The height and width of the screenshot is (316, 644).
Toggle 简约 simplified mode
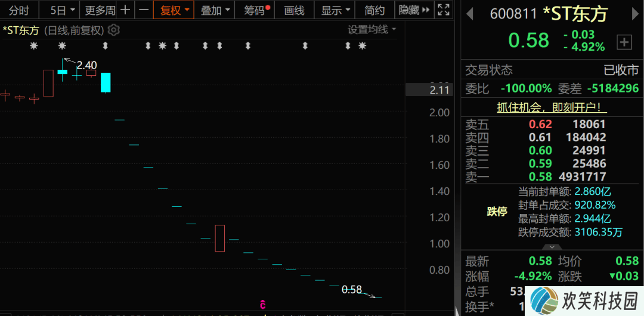tap(374, 10)
